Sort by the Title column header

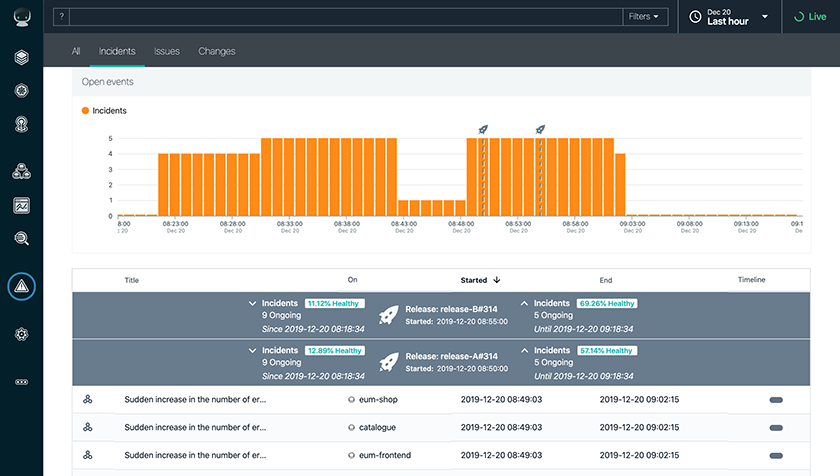click(132, 280)
